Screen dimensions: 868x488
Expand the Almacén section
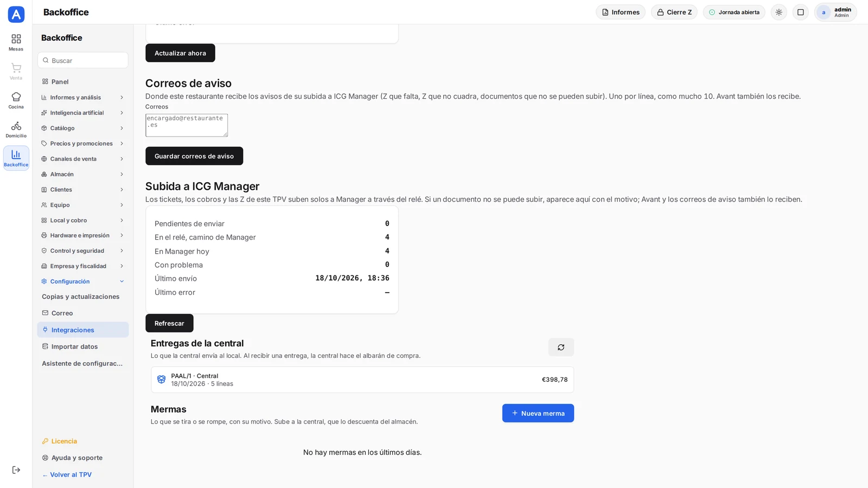(83, 174)
